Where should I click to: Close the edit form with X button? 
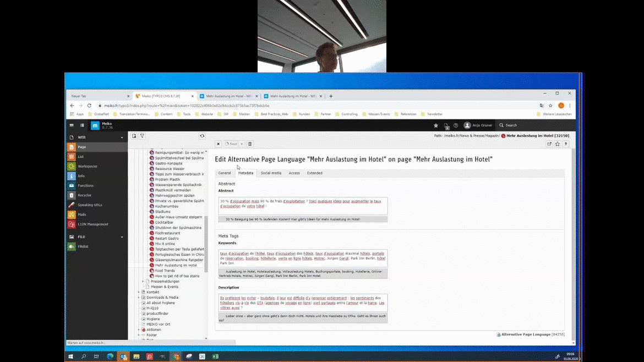point(218,144)
